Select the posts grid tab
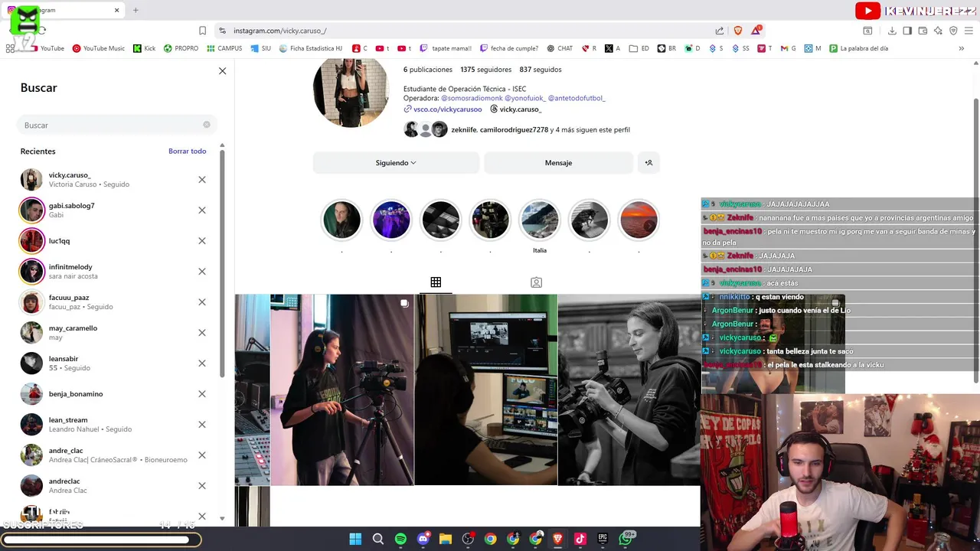The width and height of the screenshot is (980, 551). point(436,282)
